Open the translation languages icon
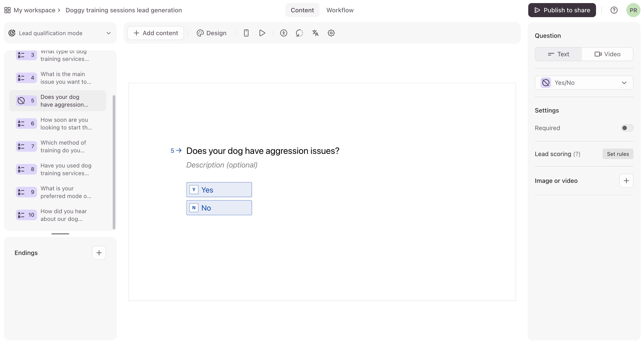 (x=315, y=33)
